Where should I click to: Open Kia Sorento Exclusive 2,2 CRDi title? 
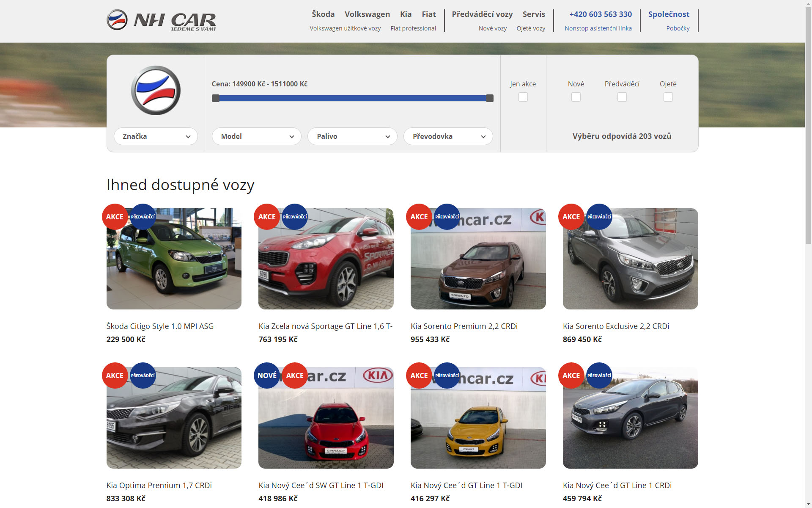click(616, 326)
